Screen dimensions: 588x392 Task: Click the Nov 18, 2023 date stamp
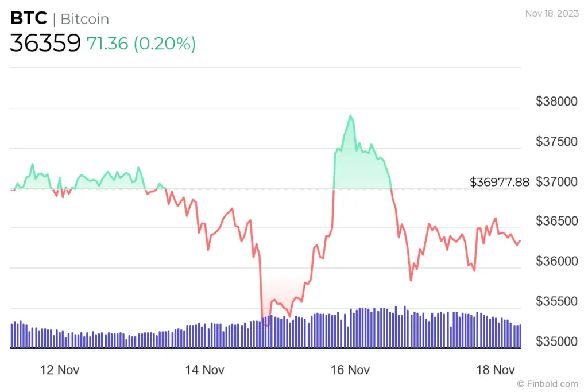(552, 13)
